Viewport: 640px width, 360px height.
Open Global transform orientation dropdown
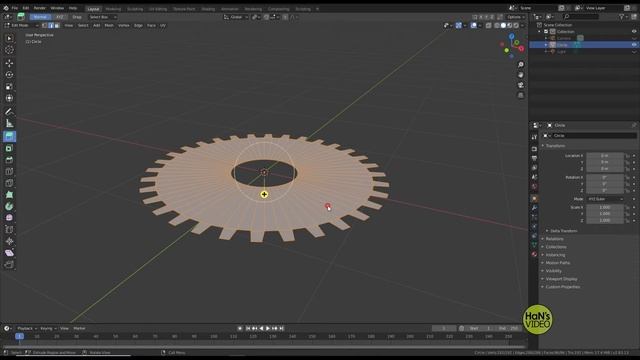[x=236, y=17]
